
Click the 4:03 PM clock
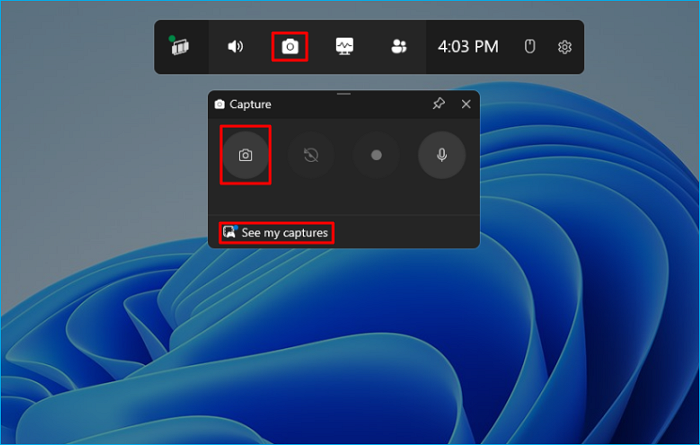point(468,47)
